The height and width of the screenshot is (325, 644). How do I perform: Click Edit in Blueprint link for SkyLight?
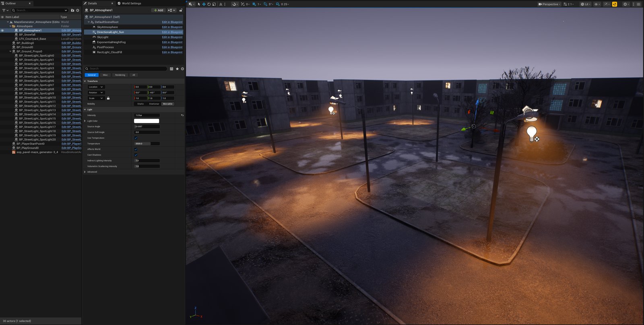[x=172, y=37]
